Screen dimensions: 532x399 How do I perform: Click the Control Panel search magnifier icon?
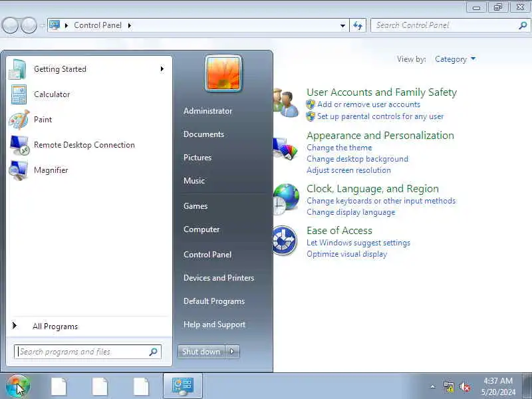pyautogui.click(x=523, y=25)
